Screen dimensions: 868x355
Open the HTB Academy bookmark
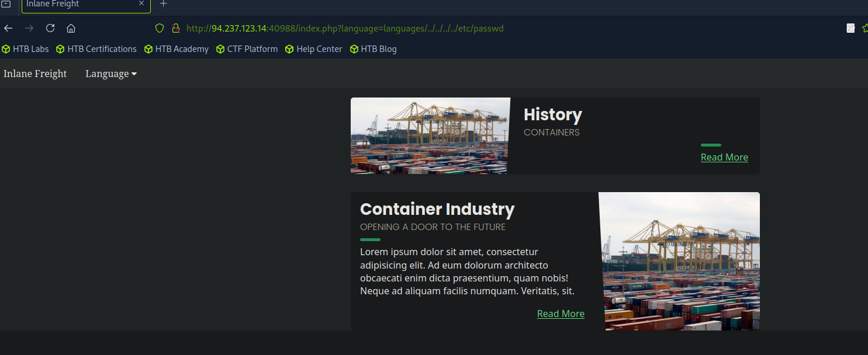click(x=177, y=49)
